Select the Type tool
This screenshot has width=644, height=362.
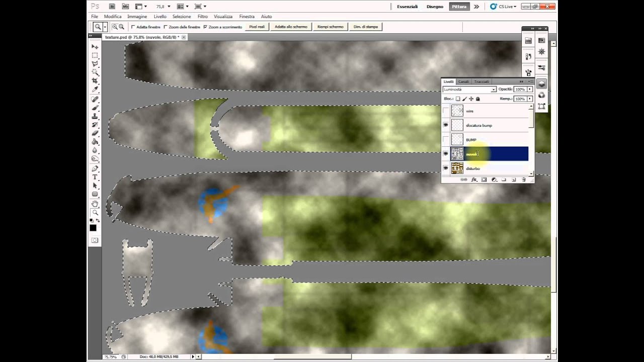click(95, 177)
